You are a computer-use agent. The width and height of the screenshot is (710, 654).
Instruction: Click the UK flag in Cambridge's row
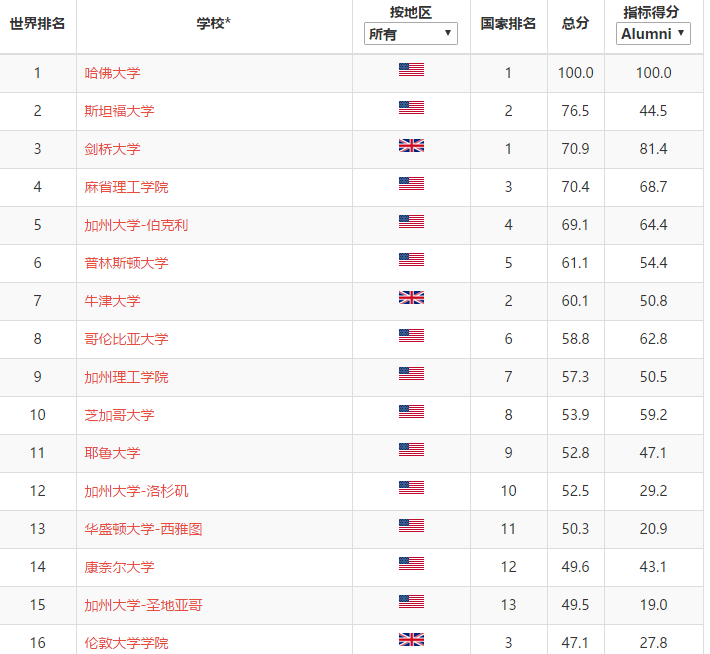(x=411, y=146)
